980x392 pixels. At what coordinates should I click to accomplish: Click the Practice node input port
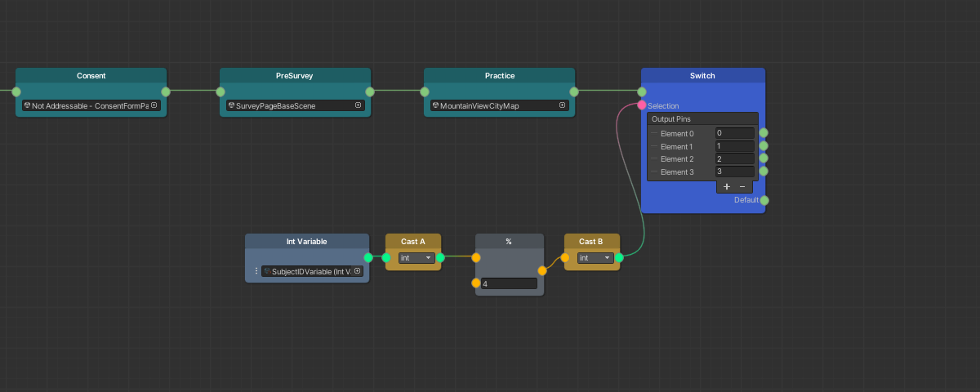(425, 92)
